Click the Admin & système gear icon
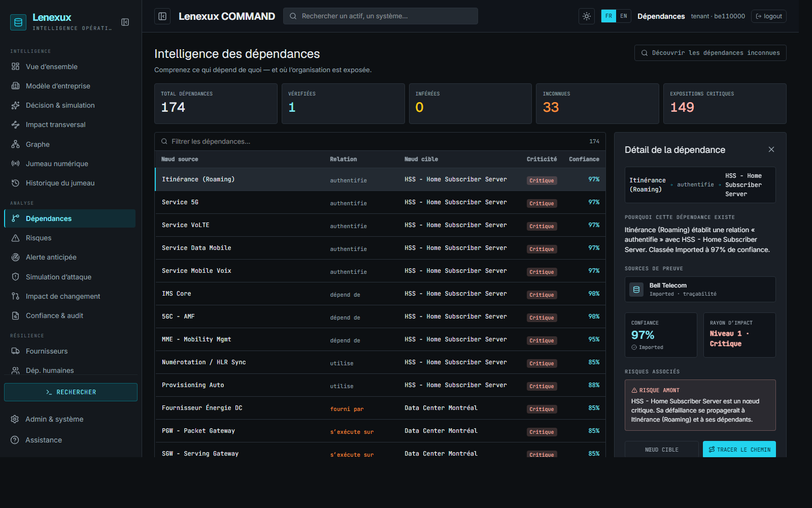The height and width of the screenshot is (508, 812). 15,419
